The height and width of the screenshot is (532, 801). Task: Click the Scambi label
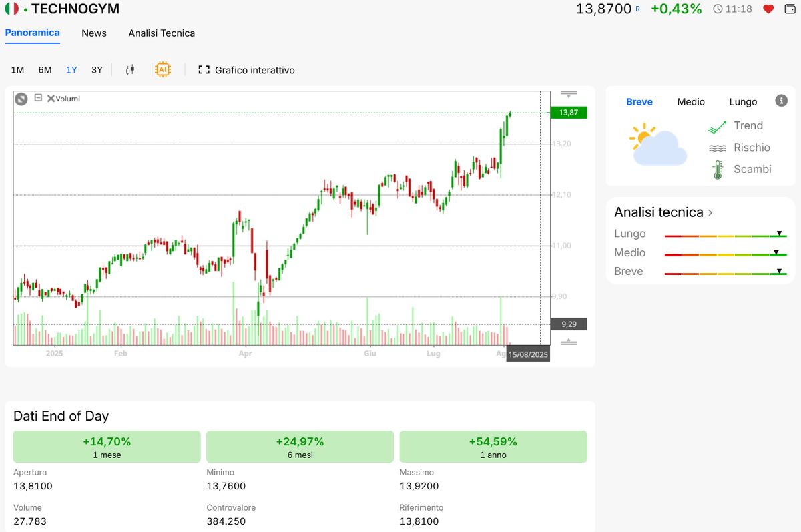(752, 169)
